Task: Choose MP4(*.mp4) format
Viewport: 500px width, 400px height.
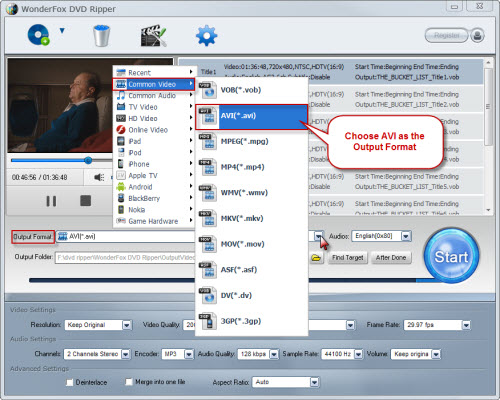Action: pos(252,167)
